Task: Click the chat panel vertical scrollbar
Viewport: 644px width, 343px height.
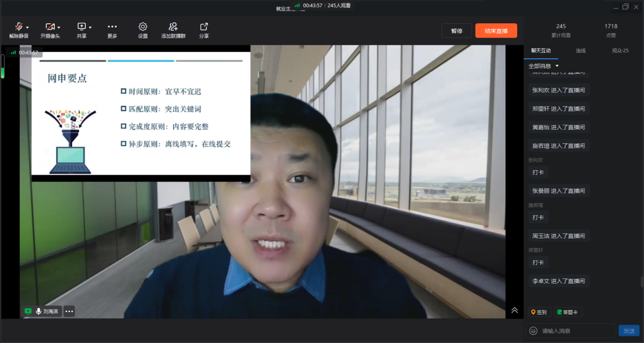Action: click(641, 281)
